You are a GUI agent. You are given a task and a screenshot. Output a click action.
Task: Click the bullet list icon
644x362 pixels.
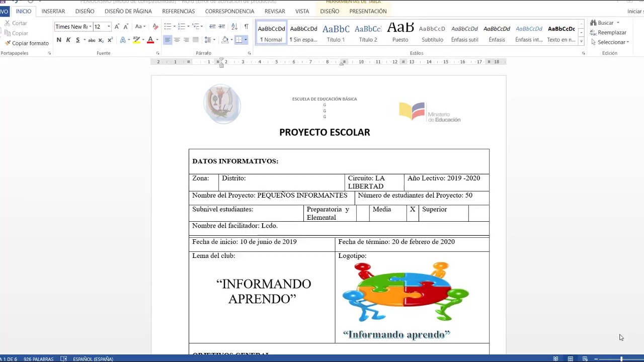(168, 27)
